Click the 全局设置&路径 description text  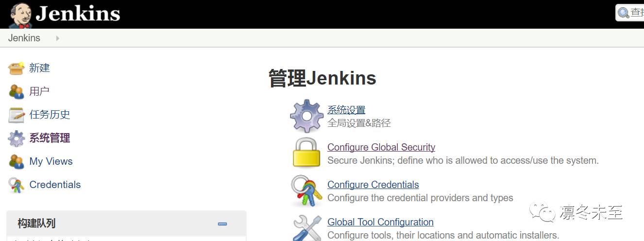coord(359,123)
